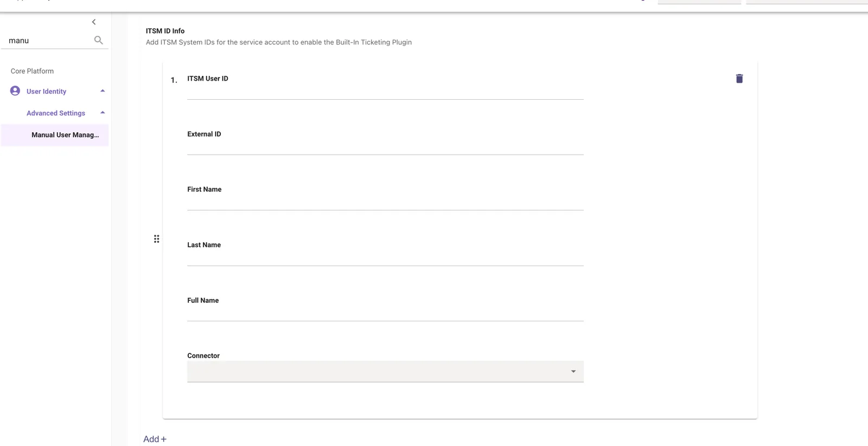Open User Identity in sidebar
This screenshot has height=446, width=868.
(47, 92)
